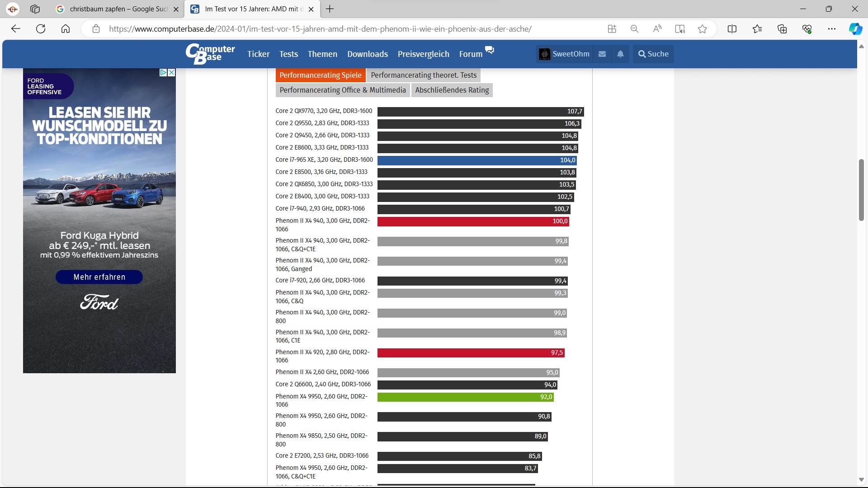Viewport: 868px width, 488px height.
Task: Open the Copilot sidebar
Action: pyautogui.click(x=855, y=29)
